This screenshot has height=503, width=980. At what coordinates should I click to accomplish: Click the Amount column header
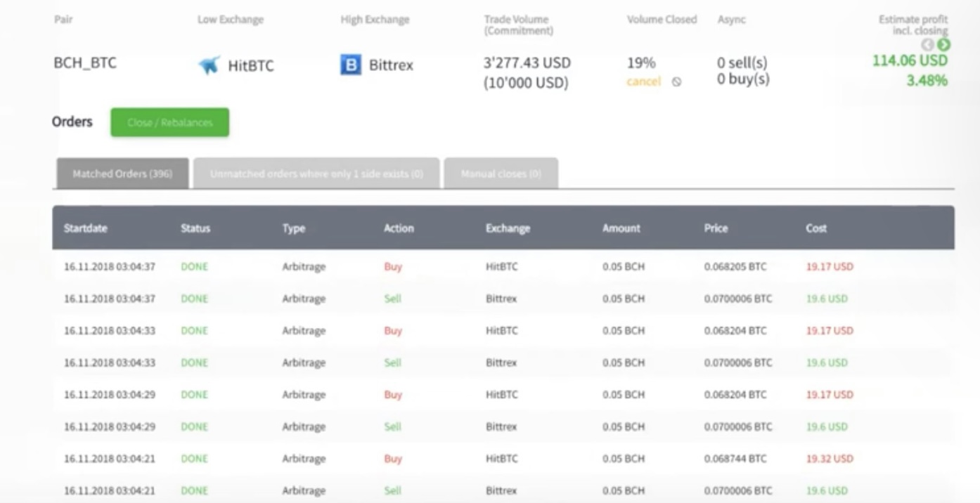tap(621, 228)
